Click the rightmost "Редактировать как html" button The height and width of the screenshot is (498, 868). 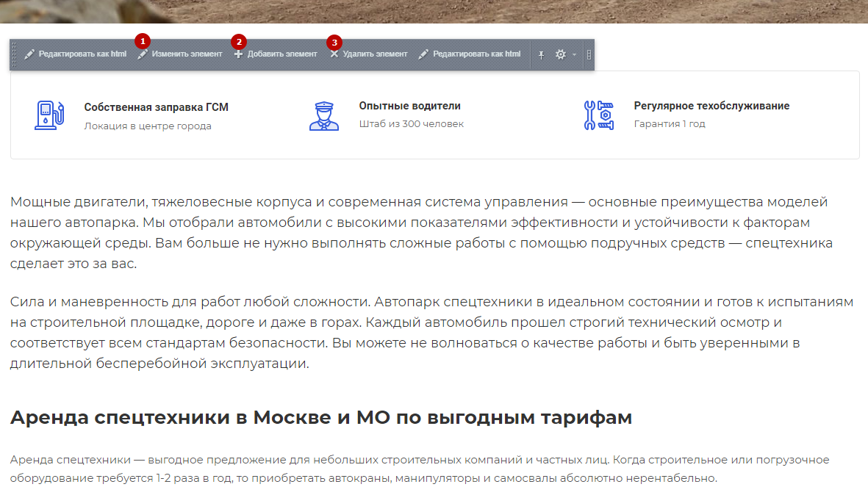coord(470,54)
